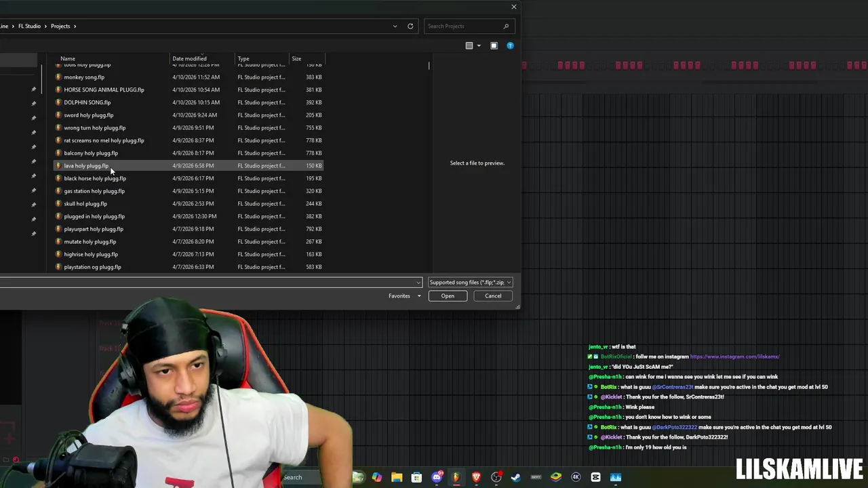Select black horse holy plugg.flp
This screenshot has width=868, height=488.
[x=189, y=178]
